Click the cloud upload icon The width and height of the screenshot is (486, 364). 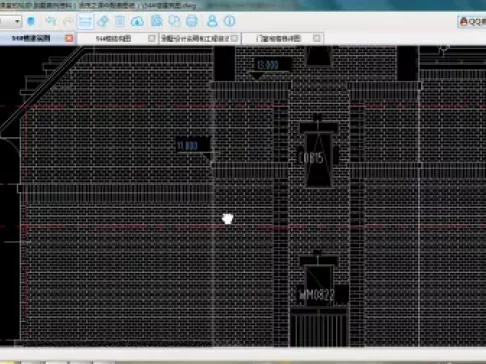coord(137,22)
